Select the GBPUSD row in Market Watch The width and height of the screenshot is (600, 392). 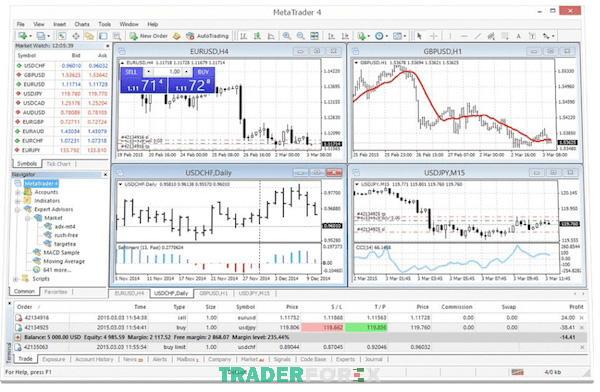pos(62,75)
